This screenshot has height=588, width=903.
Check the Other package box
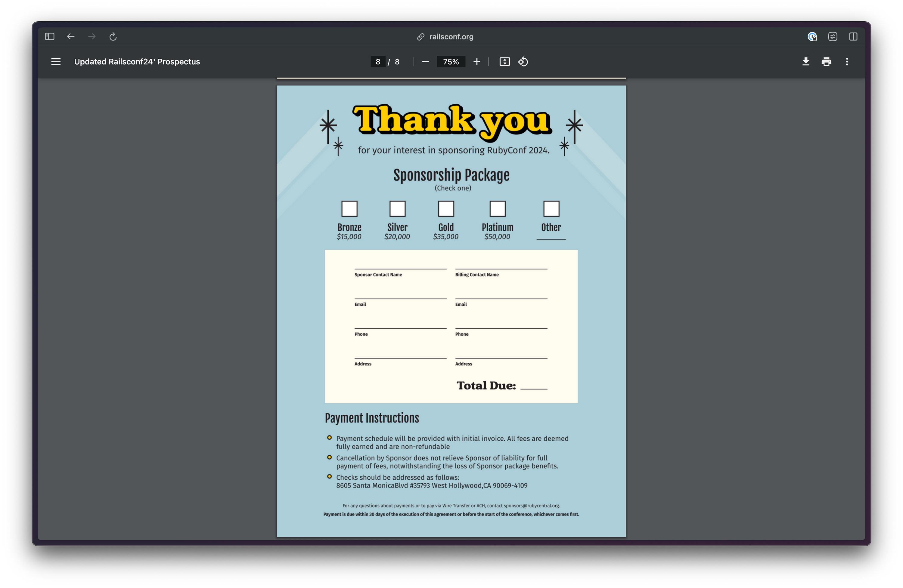551,208
